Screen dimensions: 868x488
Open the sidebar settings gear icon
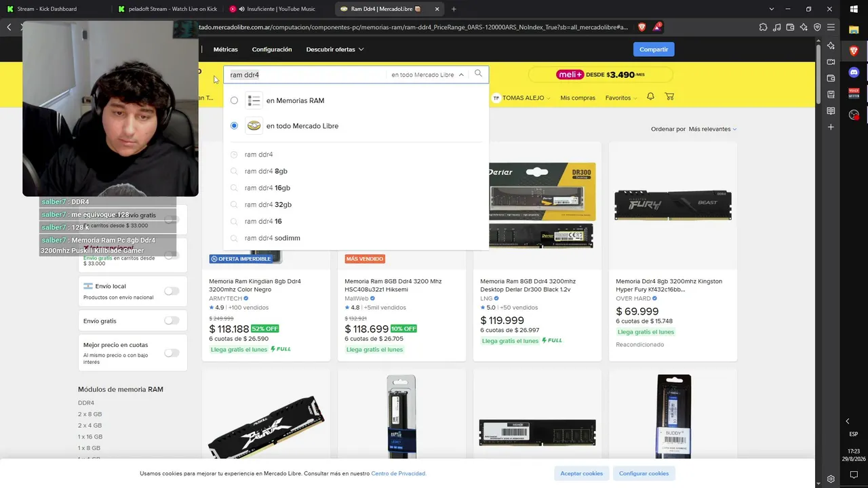(831, 479)
